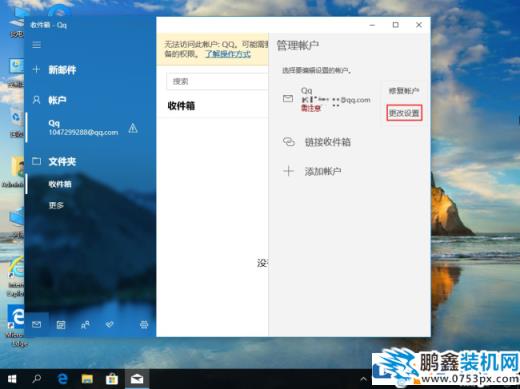Click 更改设置 to change settings
Screen dimensions: 520x389
click(x=404, y=113)
